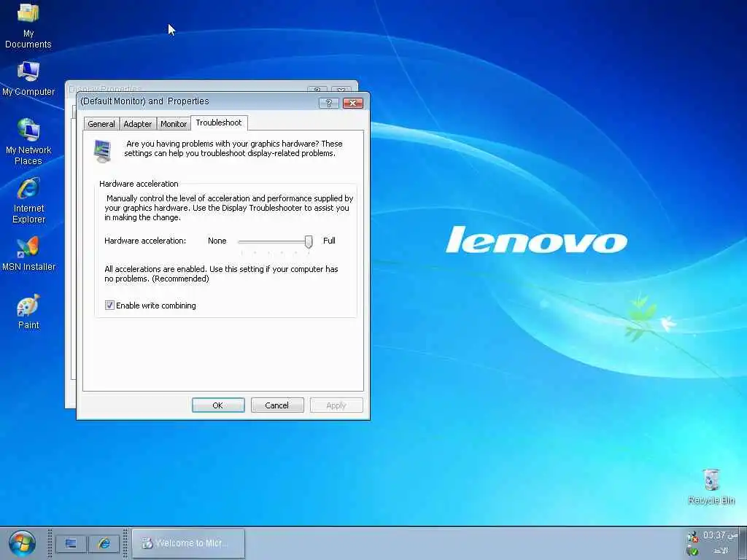Click the 'Hardware acceleration' group heading
Image resolution: width=747 pixels, height=560 pixels.
click(x=139, y=184)
